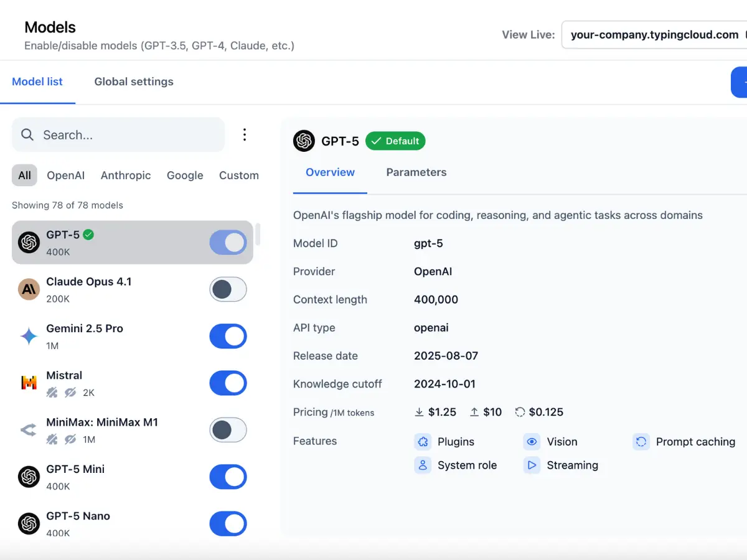
Task: Click the output price upload-arrow icon
Action: click(x=474, y=412)
